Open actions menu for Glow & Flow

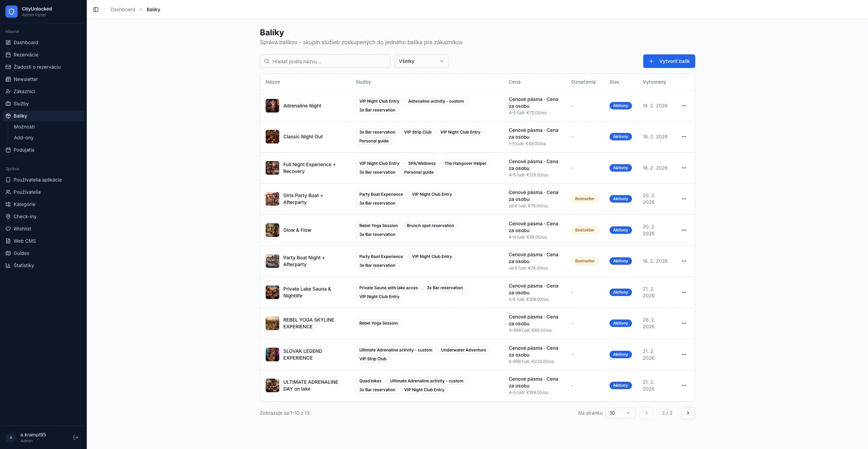[x=684, y=230]
